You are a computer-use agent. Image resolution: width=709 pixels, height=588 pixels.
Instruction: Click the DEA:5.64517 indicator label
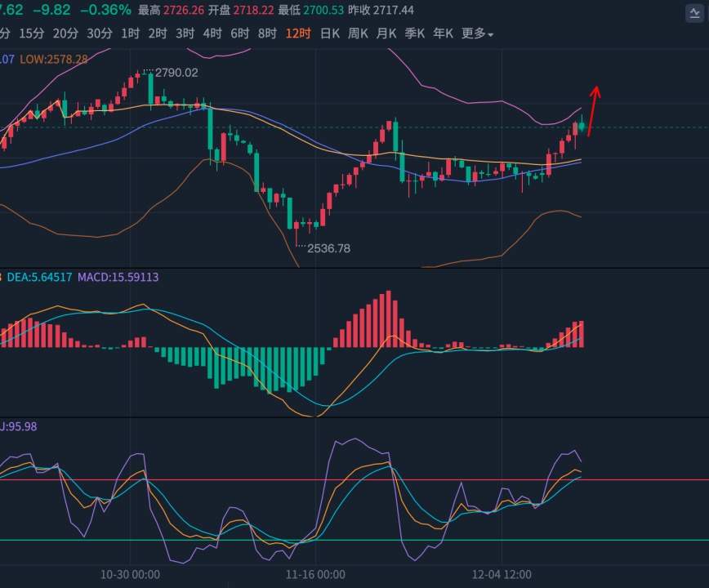point(39,277)
